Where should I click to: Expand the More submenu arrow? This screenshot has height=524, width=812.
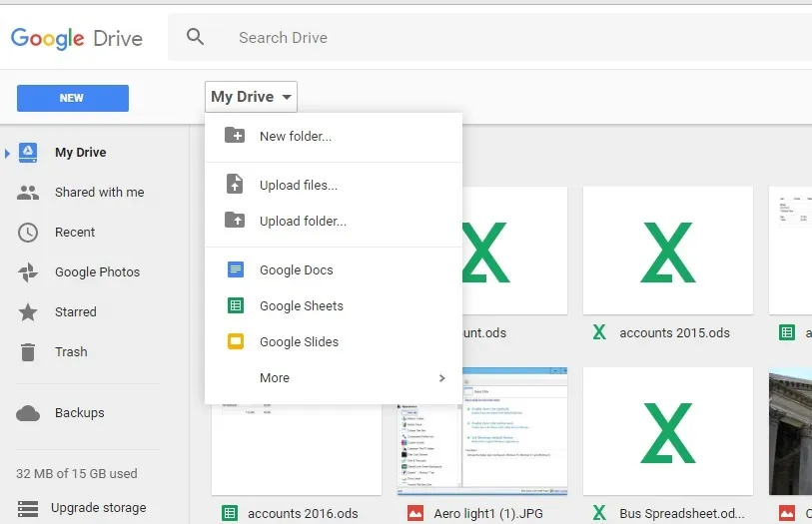click(x=441, y=378)
